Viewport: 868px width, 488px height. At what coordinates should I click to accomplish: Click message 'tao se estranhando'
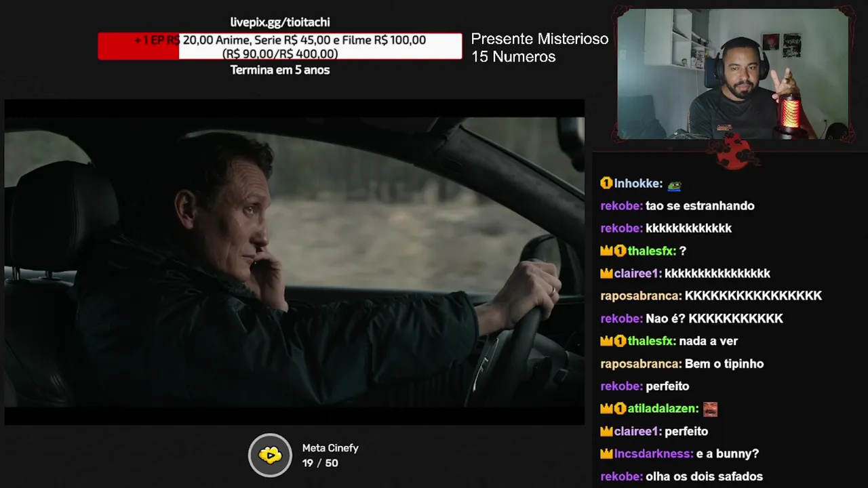tap(700, 206)
